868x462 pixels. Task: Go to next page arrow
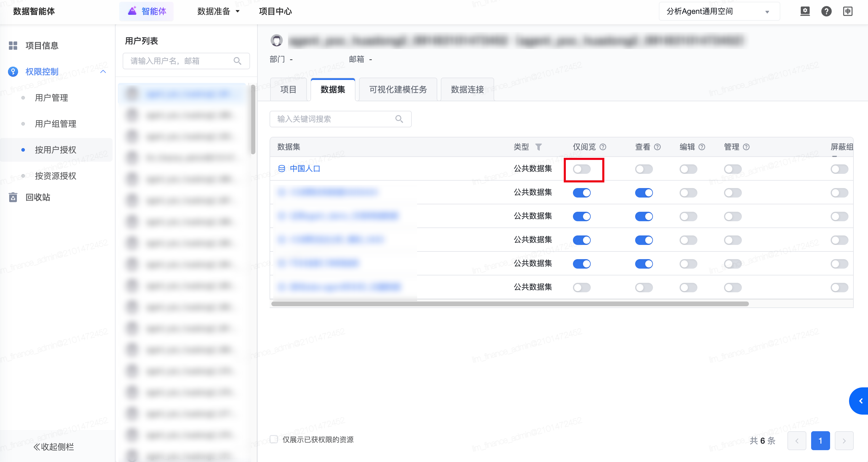click(844, 440)
